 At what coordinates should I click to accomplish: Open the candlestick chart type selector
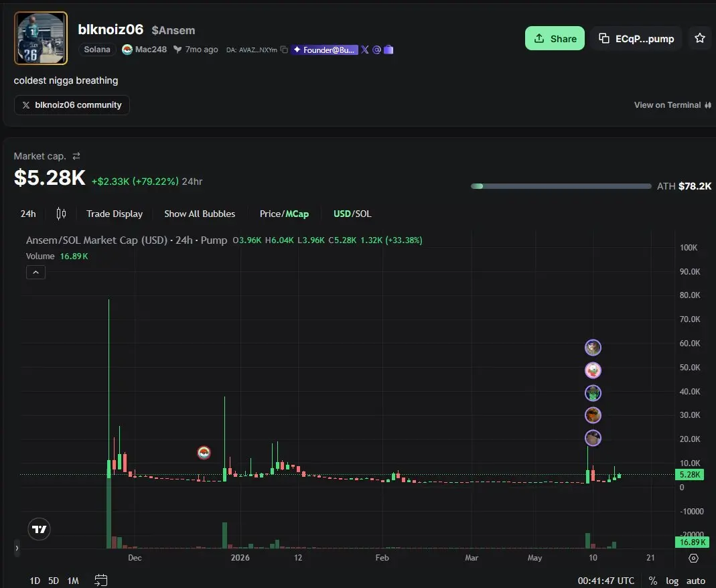[61, 214]
